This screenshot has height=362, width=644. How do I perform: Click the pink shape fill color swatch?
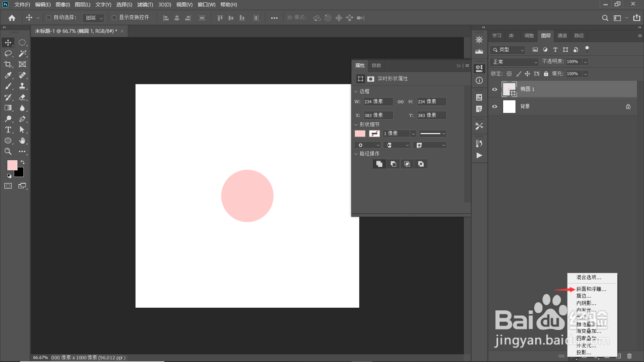(360, 134)
